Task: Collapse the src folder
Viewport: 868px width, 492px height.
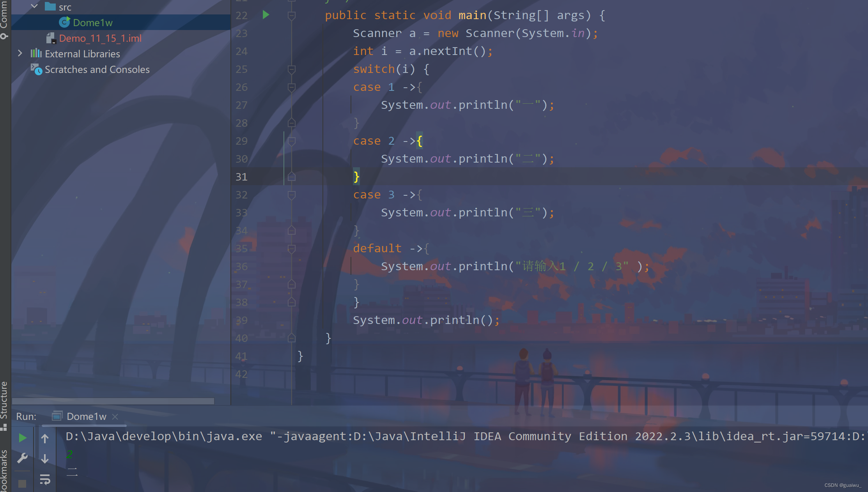Action: pos(34,6)
